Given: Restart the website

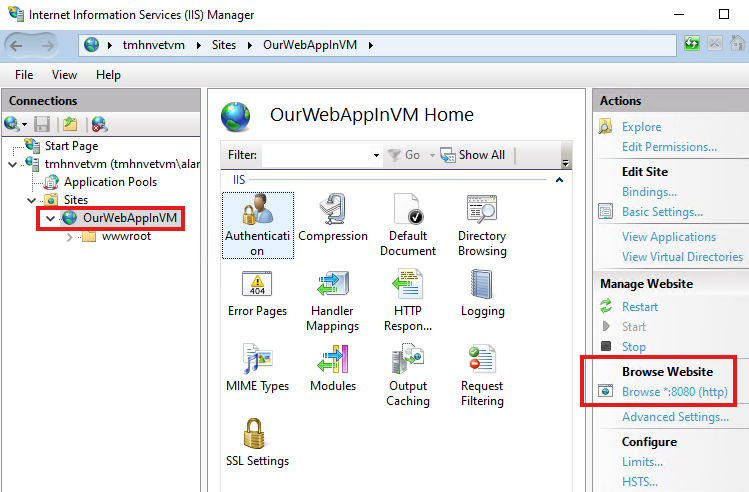Looking at the screenshot, I should 640,307.
